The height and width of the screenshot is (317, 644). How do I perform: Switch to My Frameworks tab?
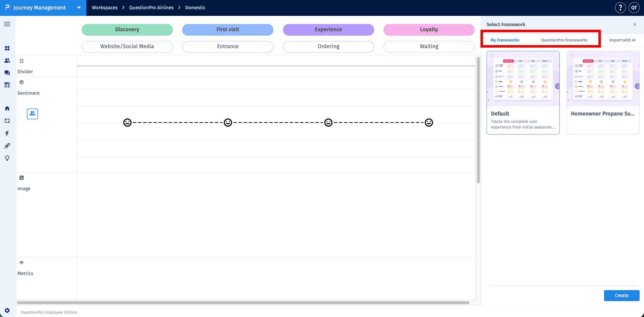pyautogui.click(x=505, y=40)
